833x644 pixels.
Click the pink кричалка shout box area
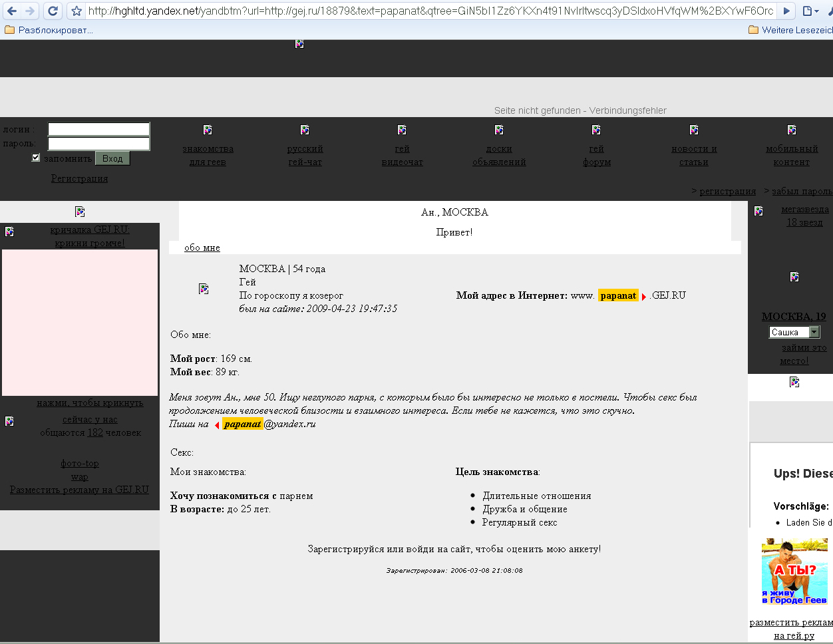point(80,323)
